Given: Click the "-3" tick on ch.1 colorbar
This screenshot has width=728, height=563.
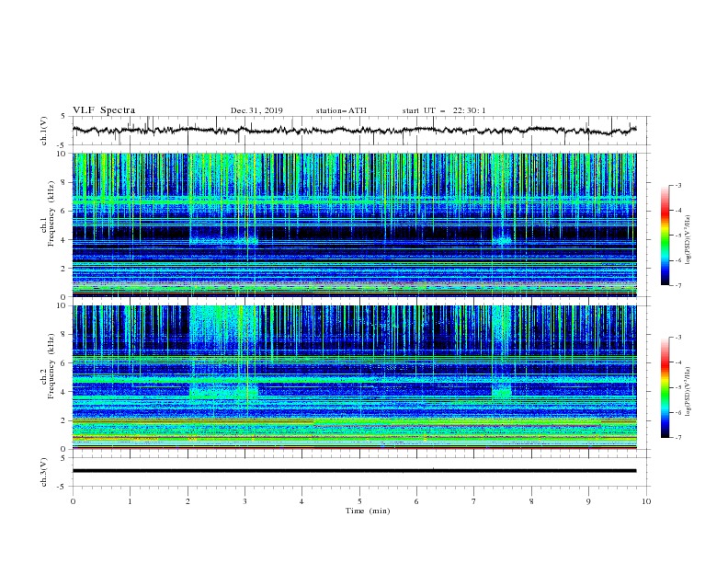Looking at the screenshot, I should [x=677, y=185].
